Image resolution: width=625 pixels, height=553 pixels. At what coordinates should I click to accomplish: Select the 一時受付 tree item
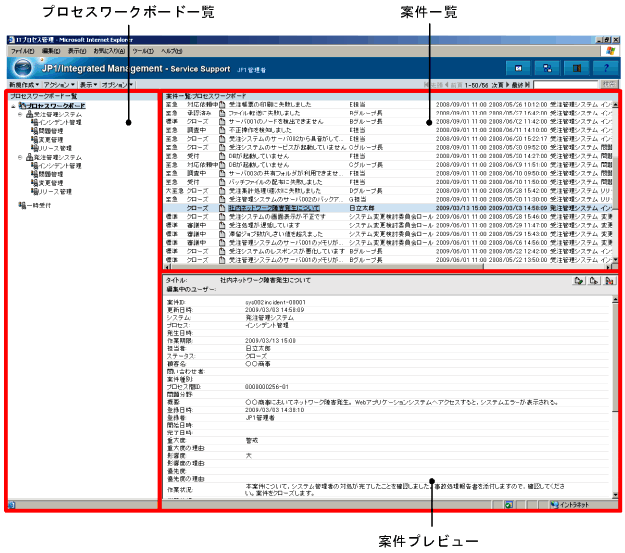pyautogui.click(x=39, y=205)
